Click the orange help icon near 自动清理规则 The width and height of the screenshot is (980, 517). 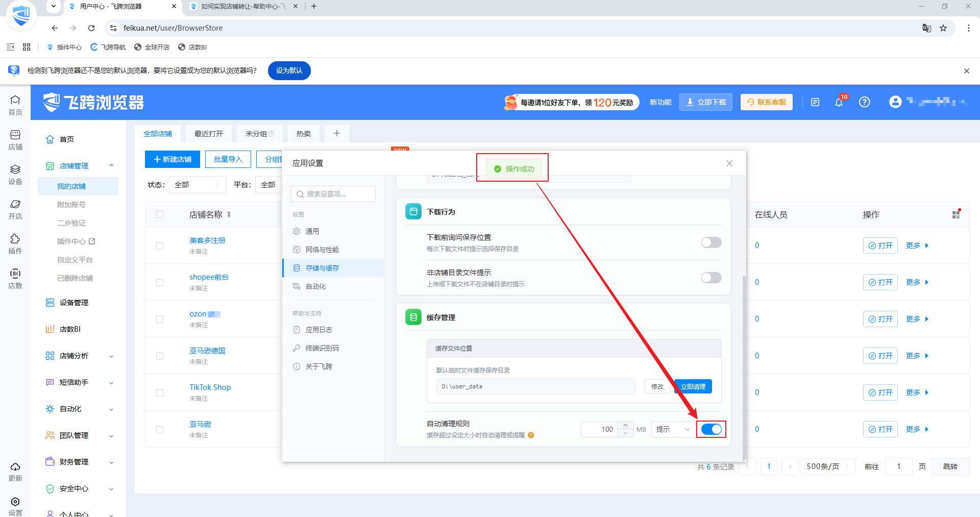click(x=531, y=435)
